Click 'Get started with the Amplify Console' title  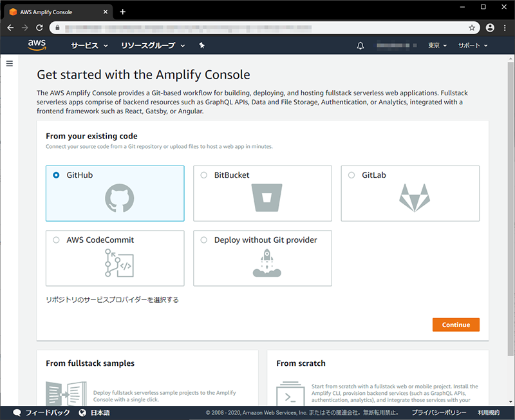pyautogui.click(x=143, y=75)
